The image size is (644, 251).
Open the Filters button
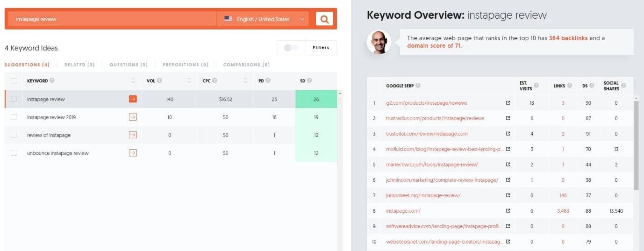(321, 48)
